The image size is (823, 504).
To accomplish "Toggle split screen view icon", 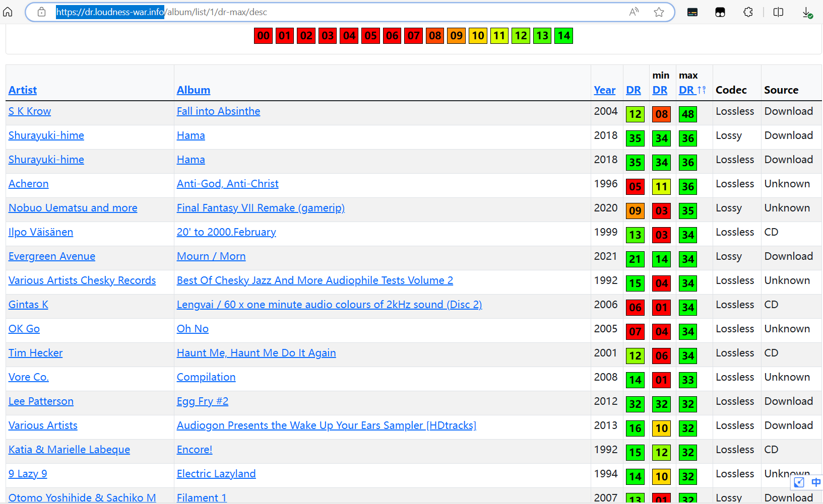I will 778,12.
